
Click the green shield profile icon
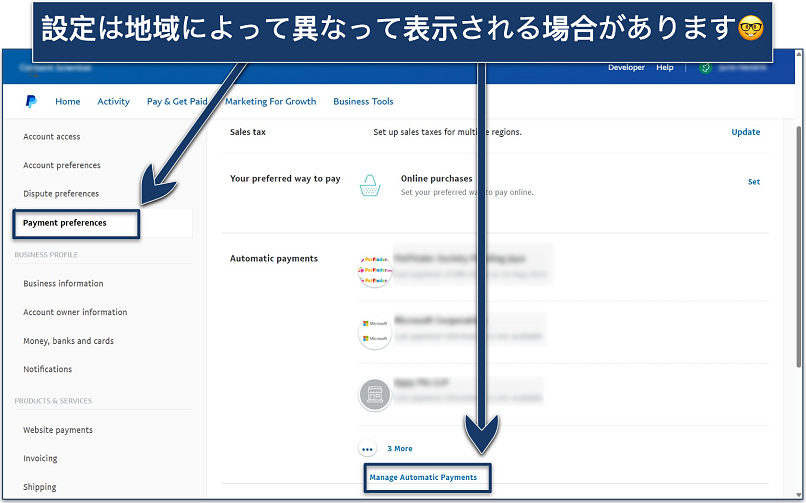coord(704,68)
